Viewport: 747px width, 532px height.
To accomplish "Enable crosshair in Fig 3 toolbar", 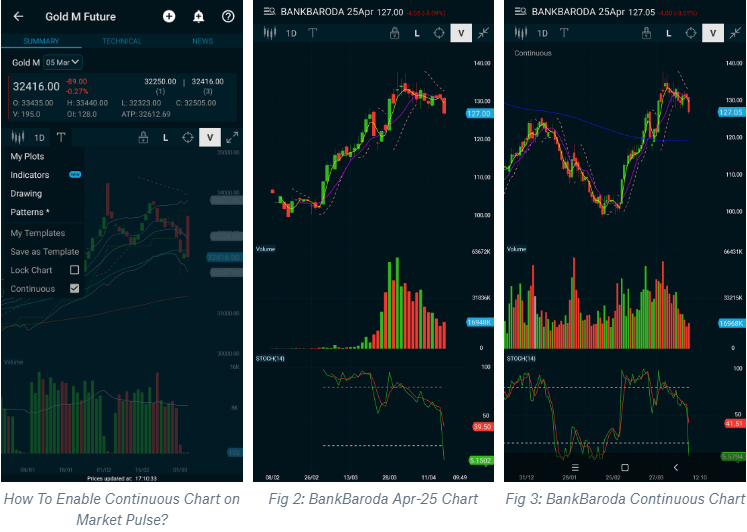I will click(x=690, y=33).
